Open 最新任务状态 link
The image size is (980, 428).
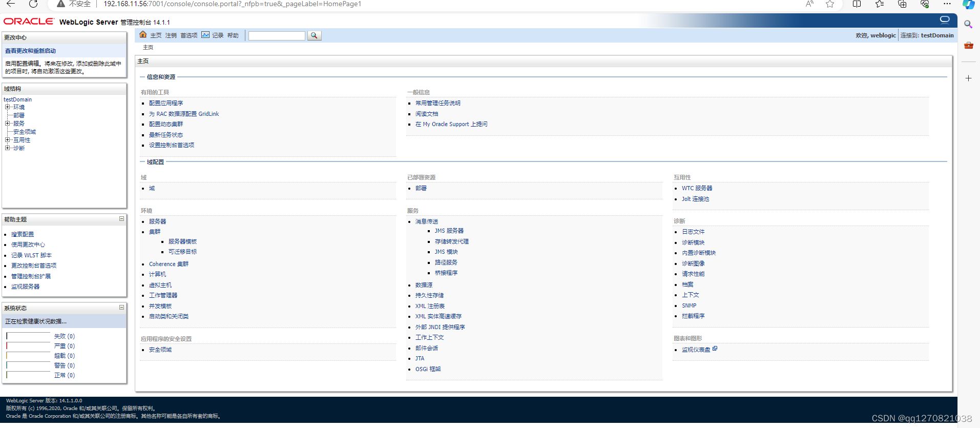click(166, 135)
